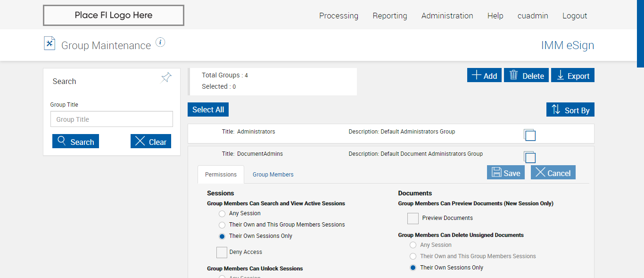Click the Cancel X button
Screen dimensions: 644x278
pyautogui.click(x=553, y=173)
